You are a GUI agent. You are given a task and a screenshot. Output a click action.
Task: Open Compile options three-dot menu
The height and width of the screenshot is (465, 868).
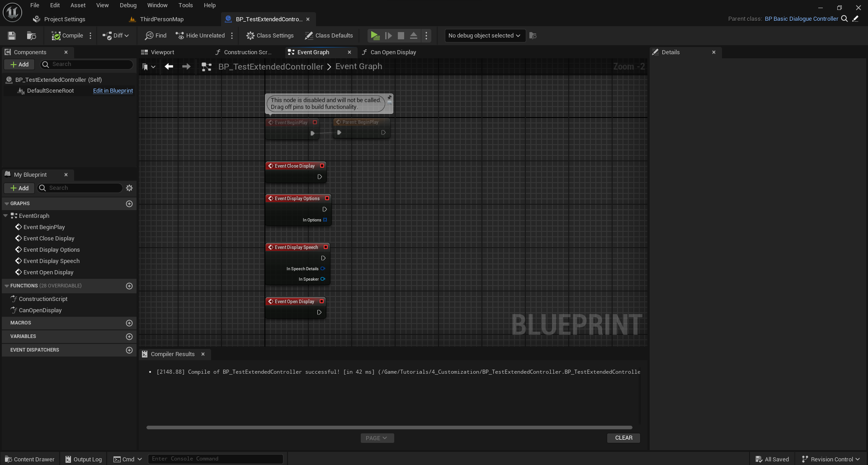90,36
